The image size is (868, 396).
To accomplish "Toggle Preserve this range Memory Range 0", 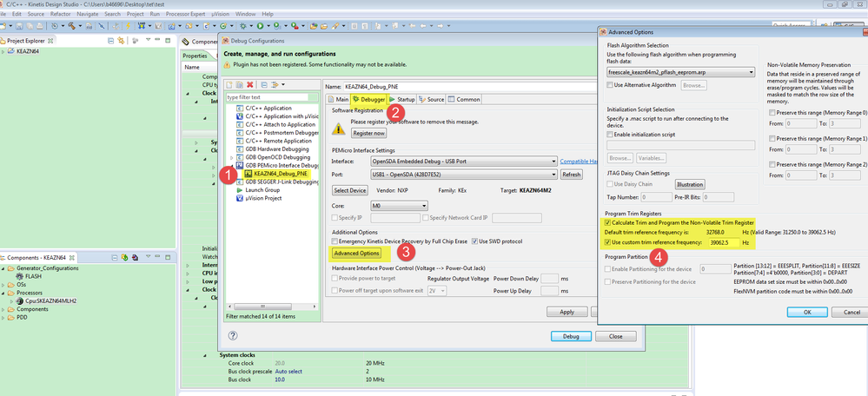I will pyautogui.click(x=772, y=112).
